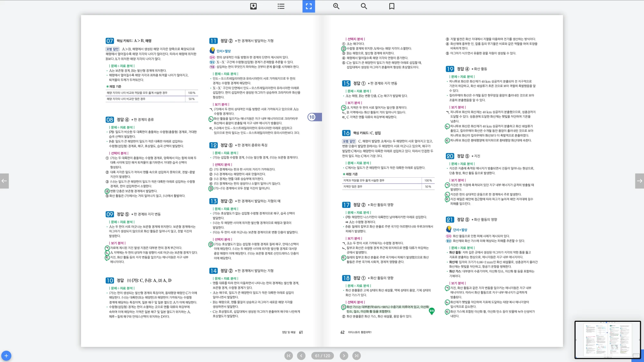This screenshot has height=362, width=644.
Task: Click the zoom-in magnifier icon
Action: (x=336, y=6)
